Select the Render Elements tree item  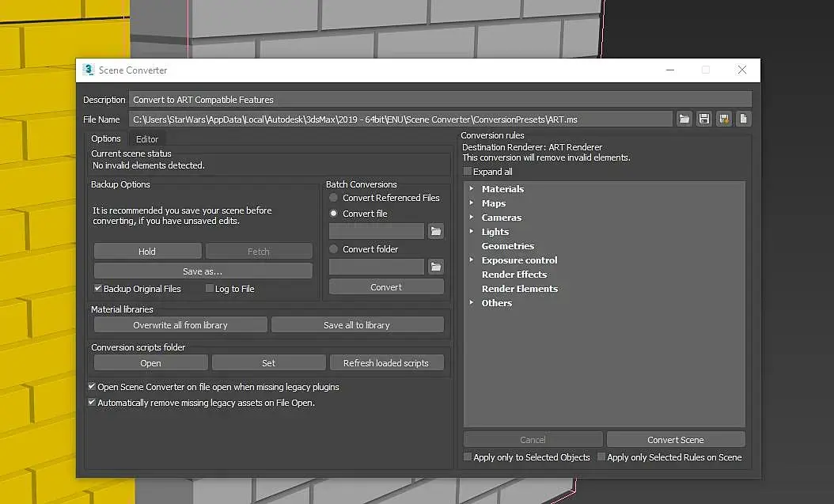tap(520, 289)
